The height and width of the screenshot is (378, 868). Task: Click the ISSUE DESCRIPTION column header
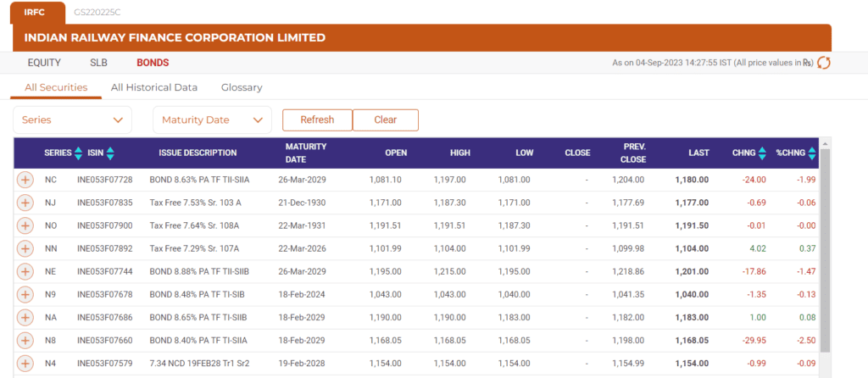pos(198,153)
